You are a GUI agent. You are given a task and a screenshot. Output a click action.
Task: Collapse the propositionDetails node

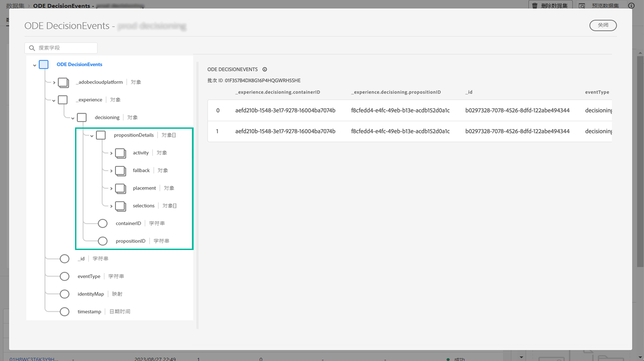(x=92, y=136)
